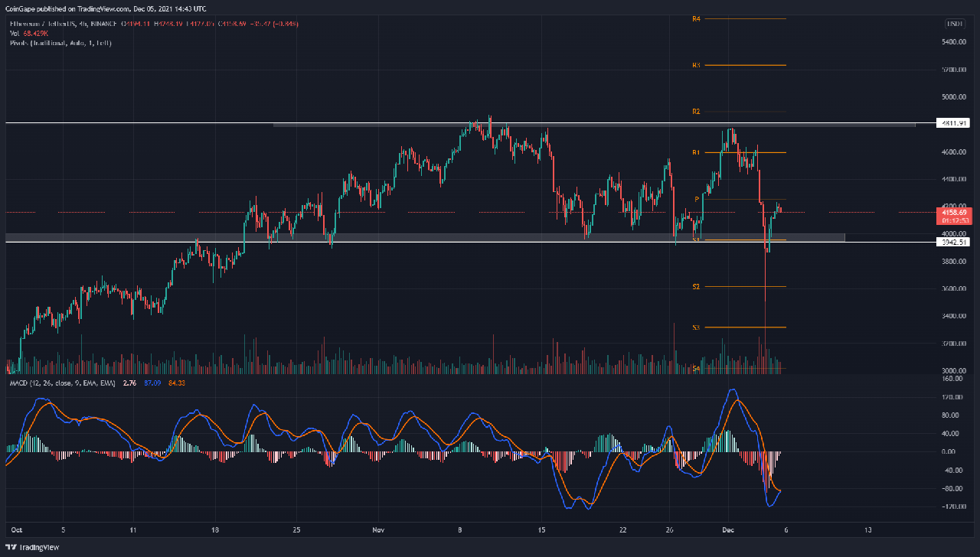Click the R1 pivot level label
980x557 pixels.
[696, 153]
